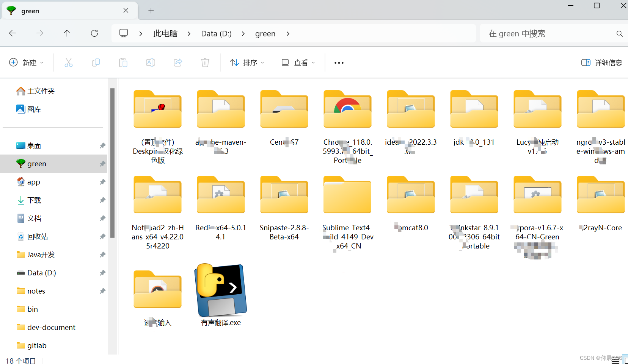
Task: Select the 有声翻译.exe application icon
Action: pyautogui.click(x=221, y=291)
